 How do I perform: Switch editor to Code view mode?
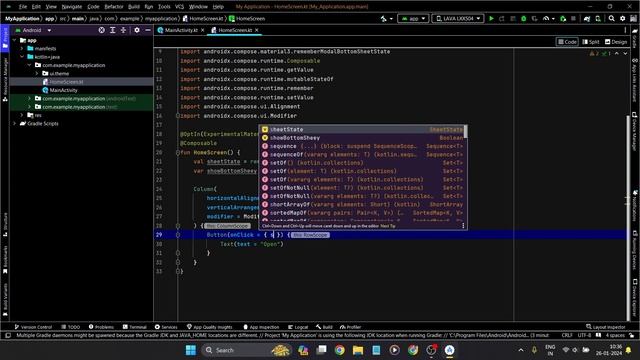click(x=567, y=42)
